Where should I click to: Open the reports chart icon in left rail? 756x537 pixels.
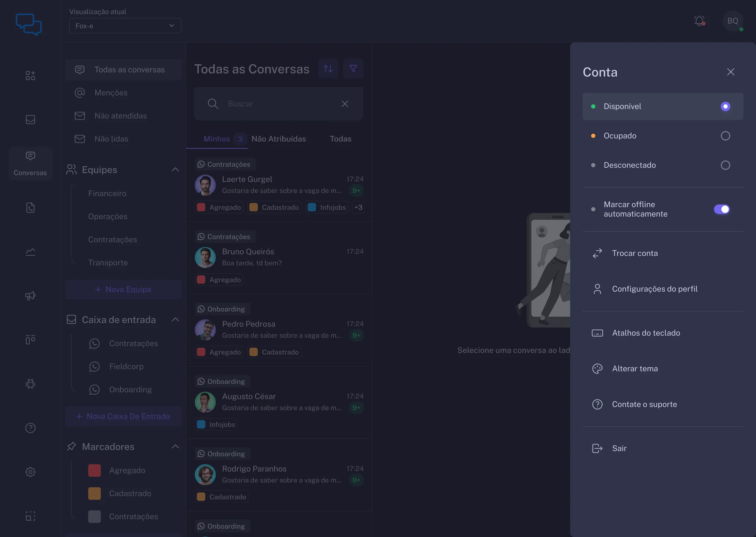30,252
